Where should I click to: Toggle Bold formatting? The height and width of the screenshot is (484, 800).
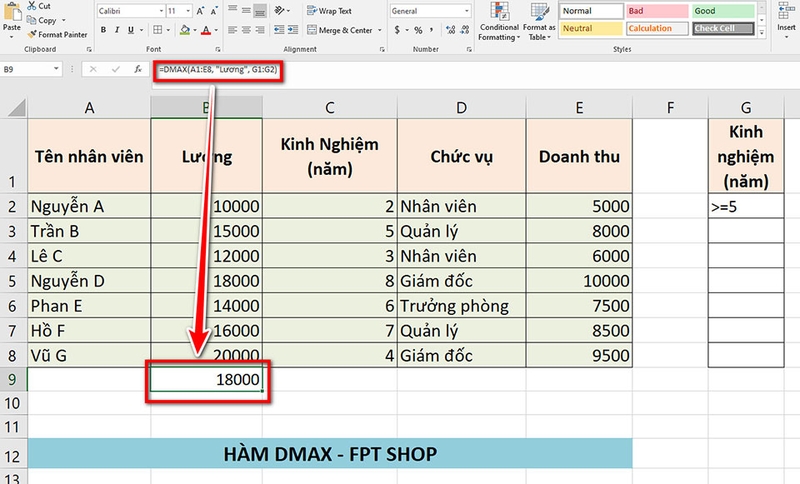point(104,30)
